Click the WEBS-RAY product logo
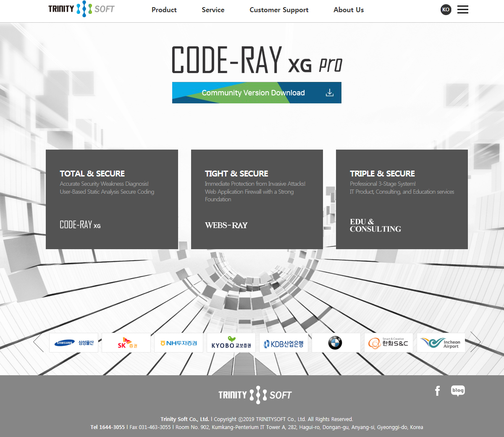 tap(226, 225)
